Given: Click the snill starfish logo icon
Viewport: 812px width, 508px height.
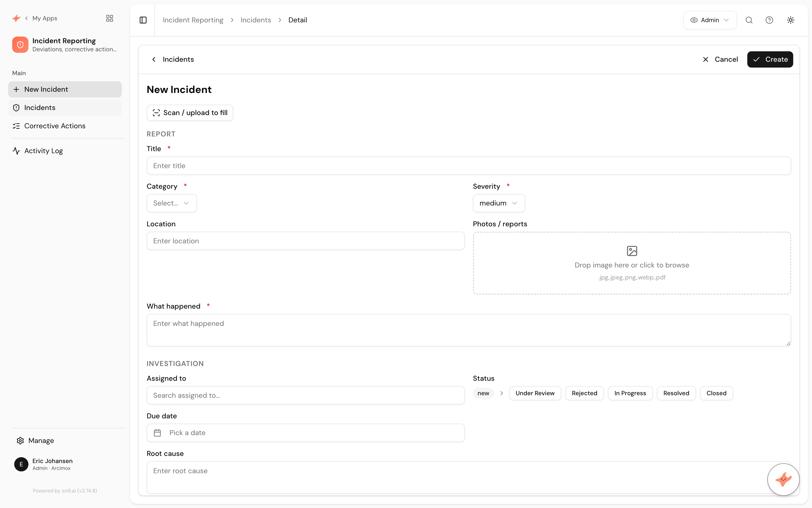Looking at the screenshot, I should point(16,18).
